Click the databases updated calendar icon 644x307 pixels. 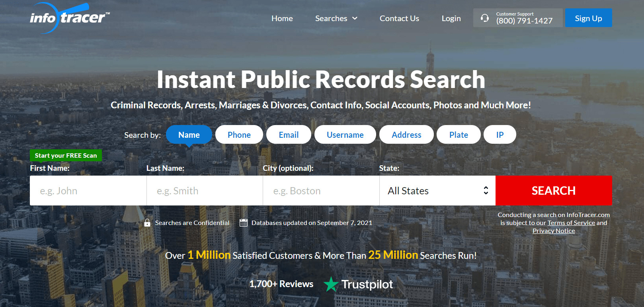coord(244,223)
